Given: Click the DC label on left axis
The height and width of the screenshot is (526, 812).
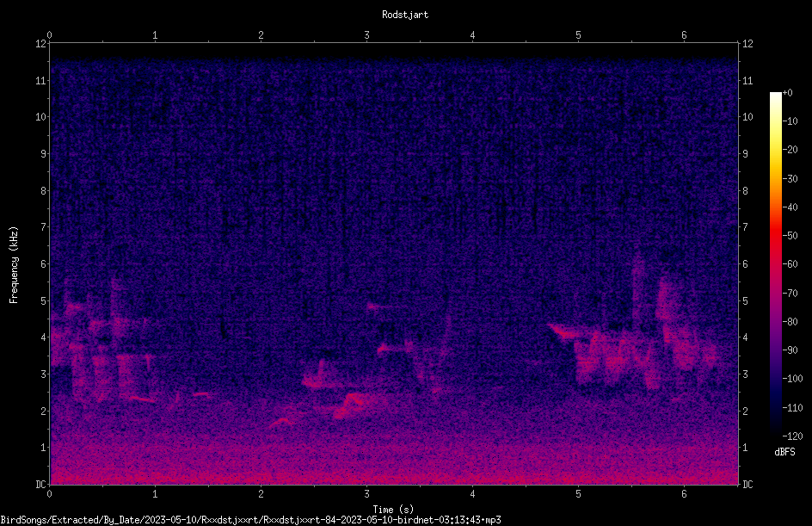Looking at the screenshot, I should (x=41, y=484).
